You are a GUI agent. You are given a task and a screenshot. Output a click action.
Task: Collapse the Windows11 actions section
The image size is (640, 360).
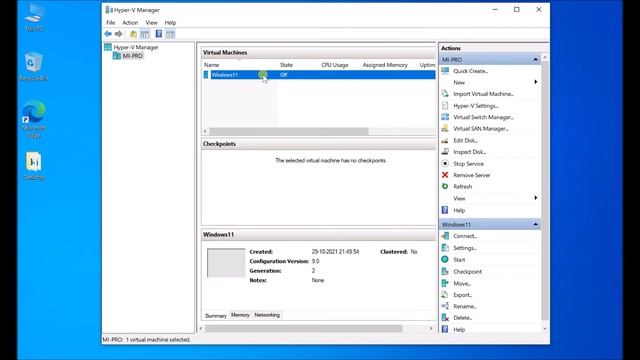536,224
